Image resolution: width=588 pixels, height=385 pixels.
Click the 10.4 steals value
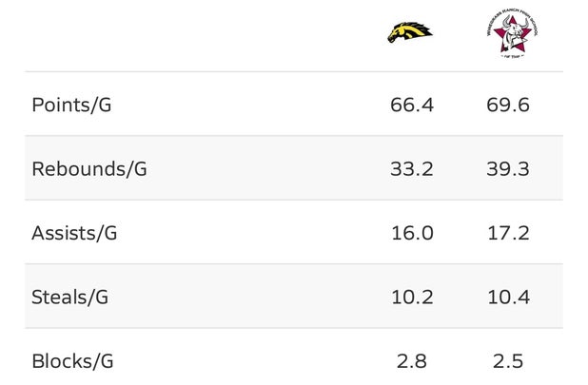508,298
